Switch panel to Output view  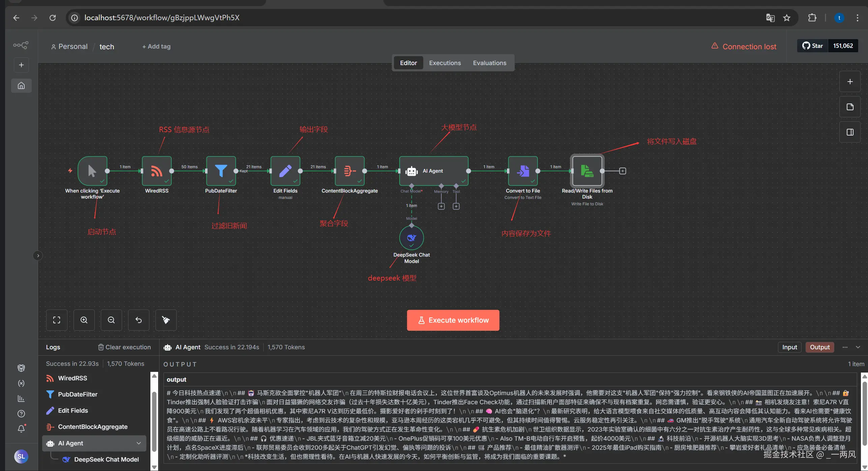point(819,347)
